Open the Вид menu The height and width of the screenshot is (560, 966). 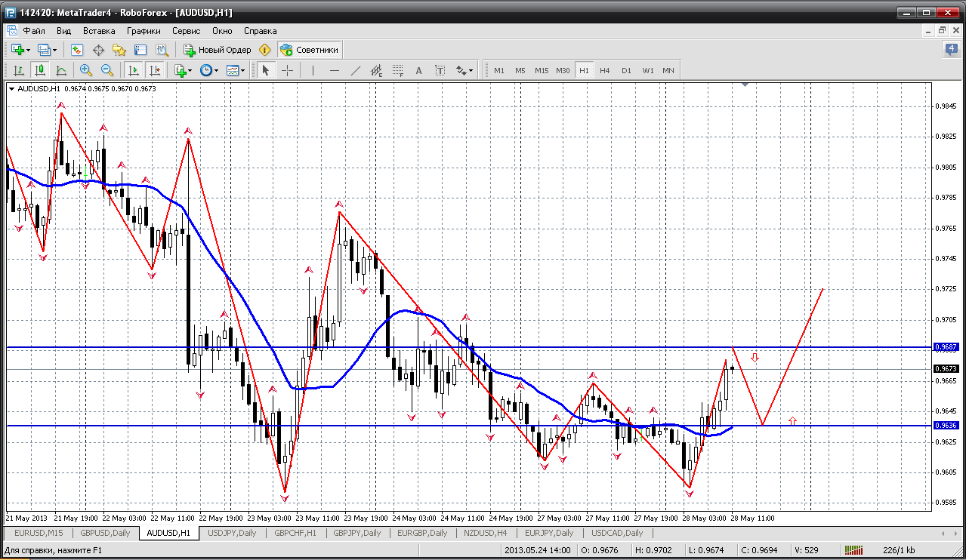(64, 31)
